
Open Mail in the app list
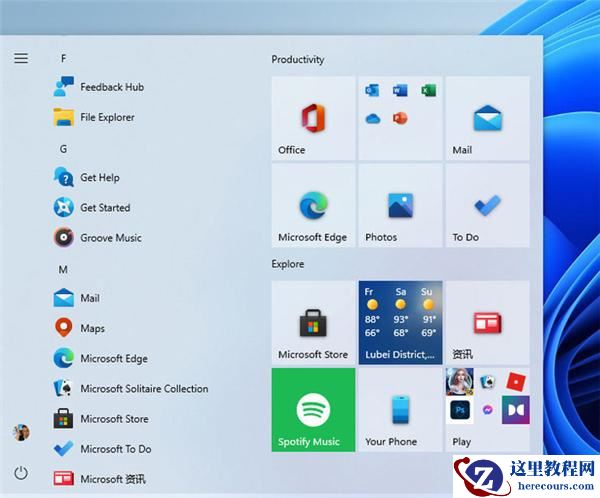(x=77, y=298)
